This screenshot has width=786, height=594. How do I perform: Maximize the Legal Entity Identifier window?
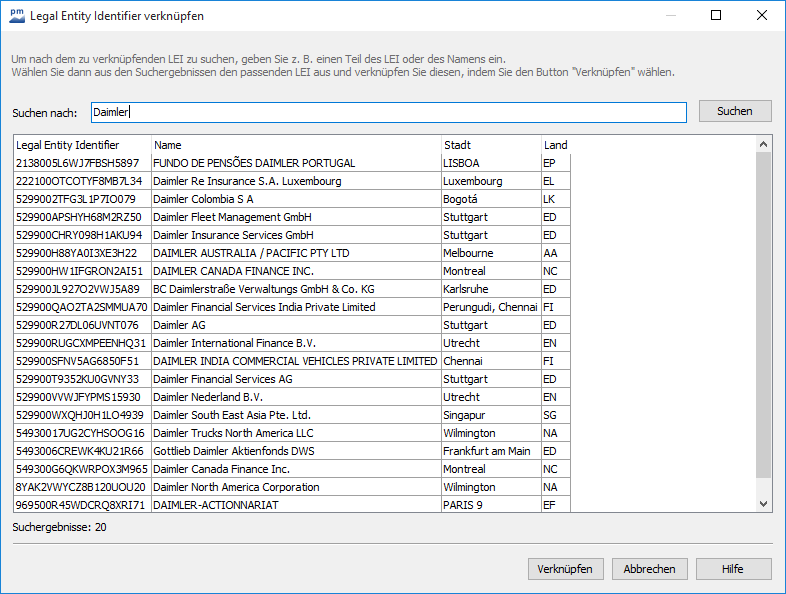point(716,16)
